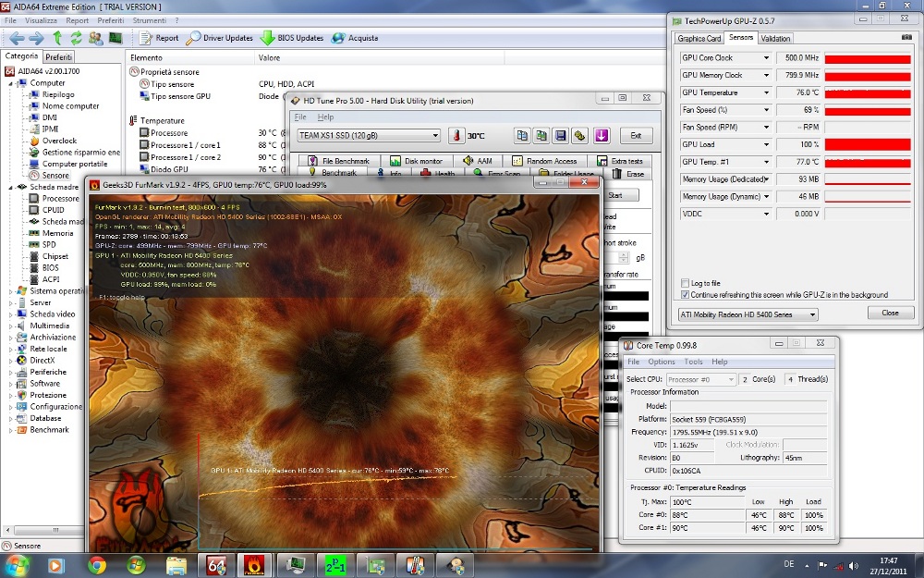
Task: Switch to the green 2P-1 taskbar application
Action: click(x=334, y=566)
